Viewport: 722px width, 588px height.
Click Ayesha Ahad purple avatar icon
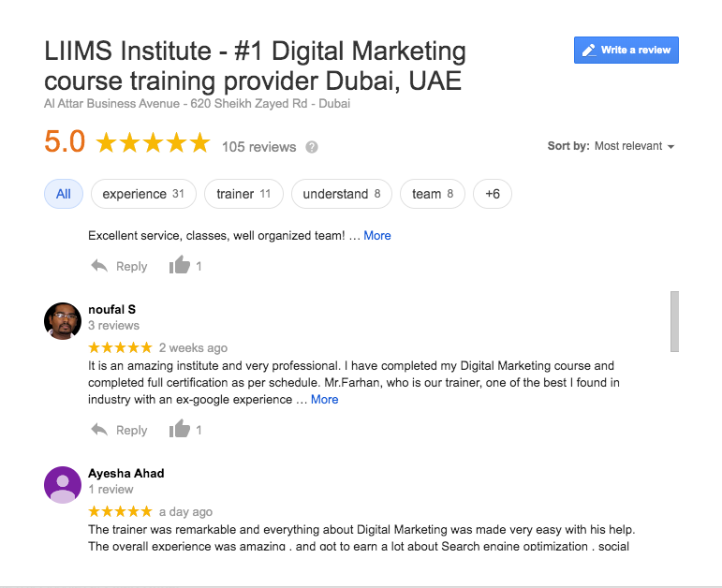point(63,485)
